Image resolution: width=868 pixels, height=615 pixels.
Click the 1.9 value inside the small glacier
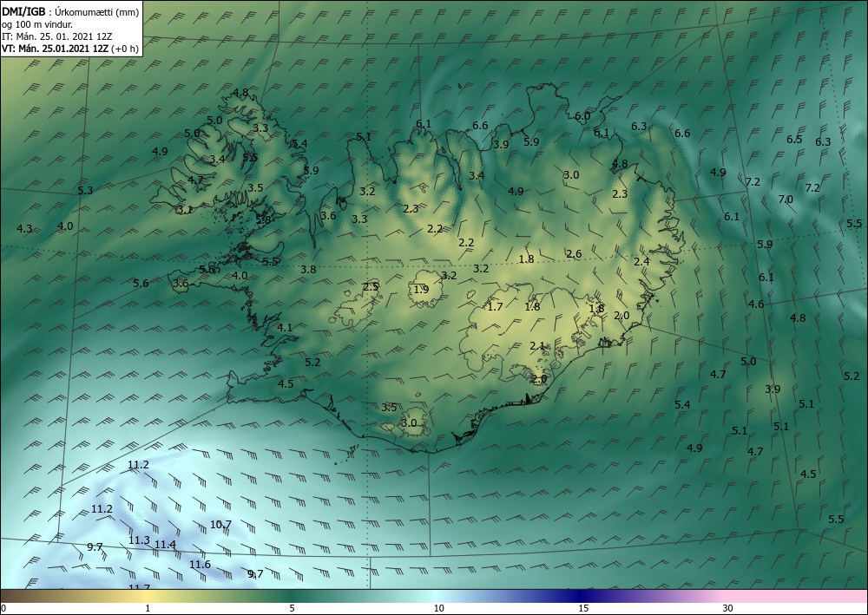421,289
